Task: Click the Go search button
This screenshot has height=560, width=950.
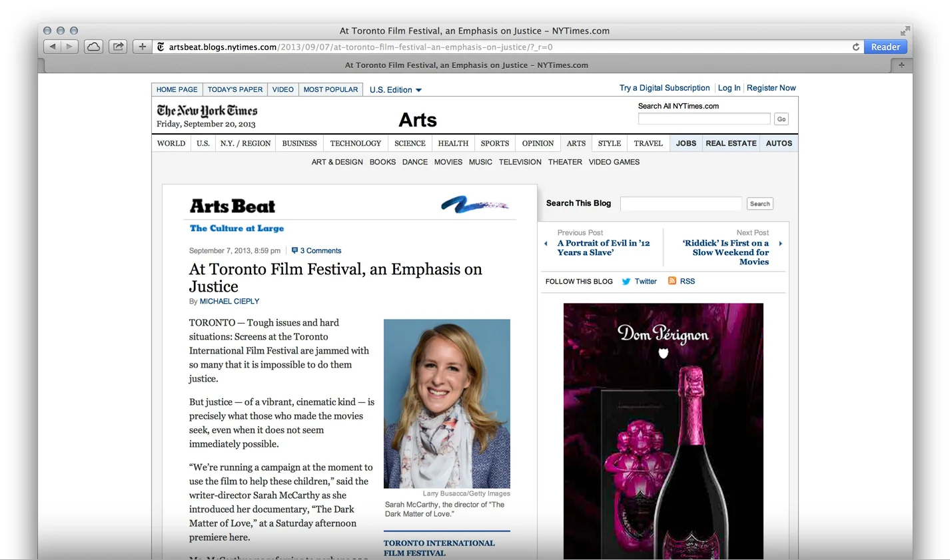Action: pos(781,119)
